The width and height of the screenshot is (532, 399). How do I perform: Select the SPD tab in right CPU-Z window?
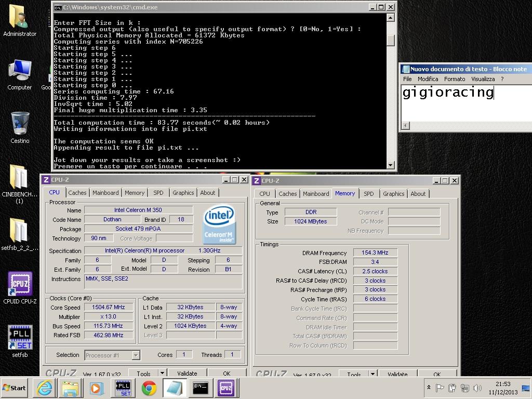click(x=368, y=194)
